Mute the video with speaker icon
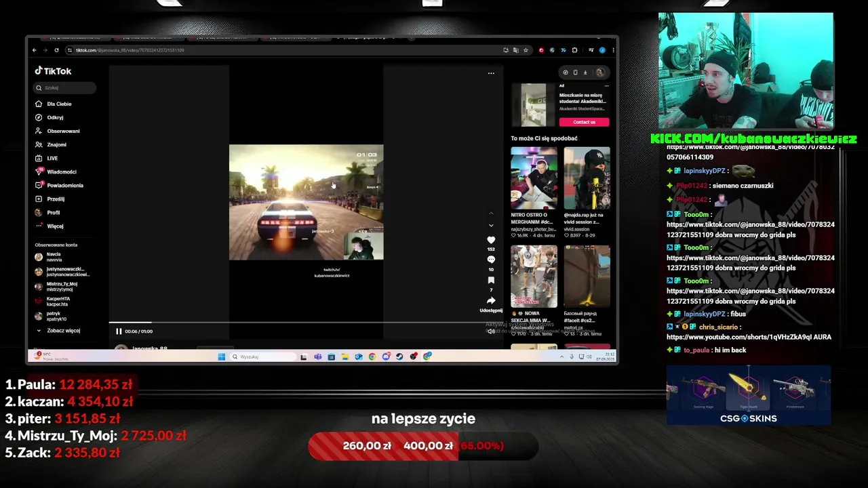 coord(491,331)
